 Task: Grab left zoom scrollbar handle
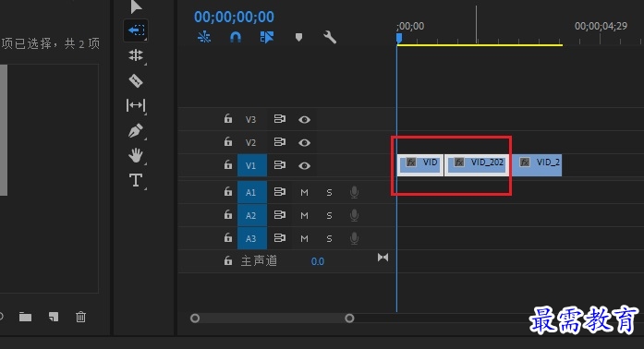tap(195, 319)
